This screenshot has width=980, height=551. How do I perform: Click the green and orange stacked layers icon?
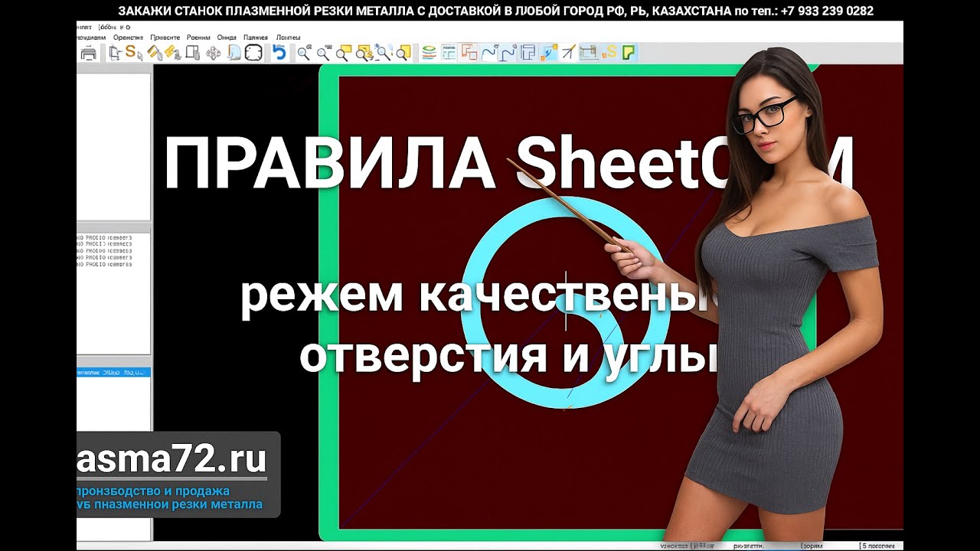pyautogui.click(x=430, y=53)
